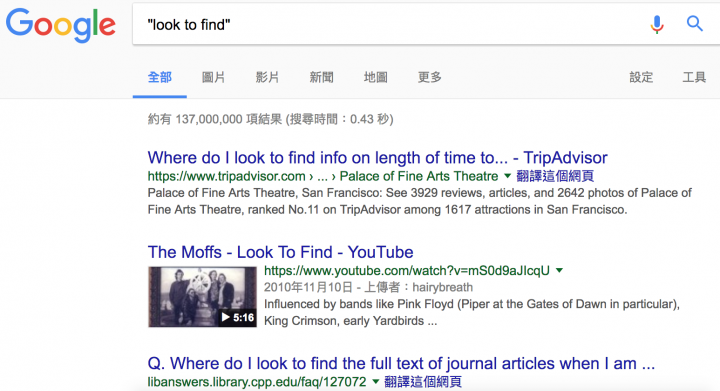The width and height of the screenshot is (720, 391).
Task: Expand the YouTube result URL dropdown arrow
Action: click(559, 270)
